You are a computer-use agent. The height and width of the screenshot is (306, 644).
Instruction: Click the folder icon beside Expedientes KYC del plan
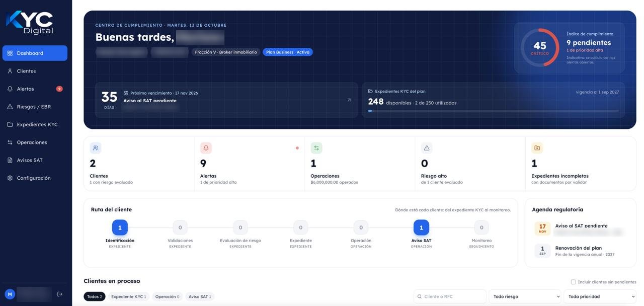pos(370,92)
